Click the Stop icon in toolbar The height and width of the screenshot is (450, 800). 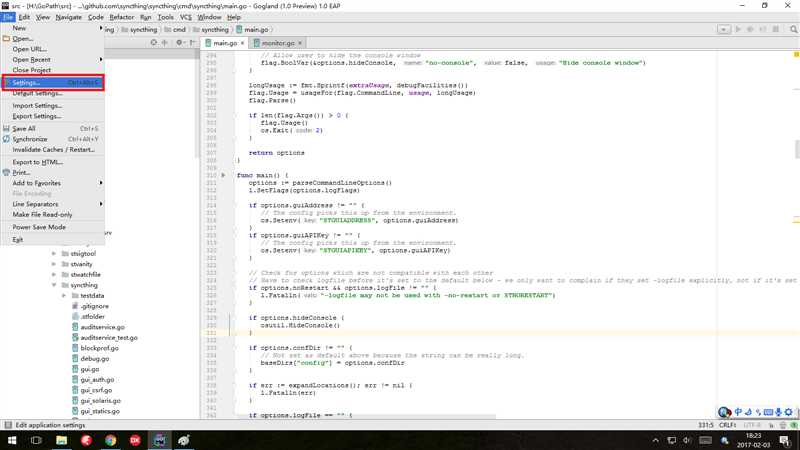tap(776, 30)
